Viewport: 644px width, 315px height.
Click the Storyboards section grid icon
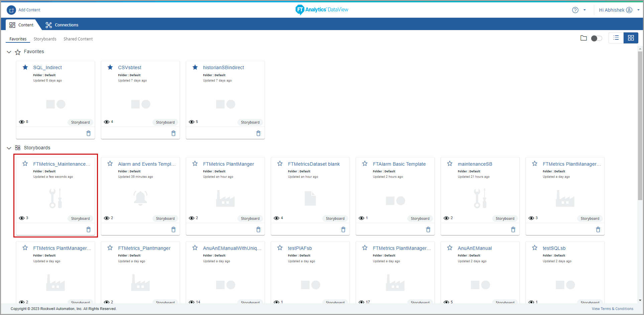tap(18, 148)
